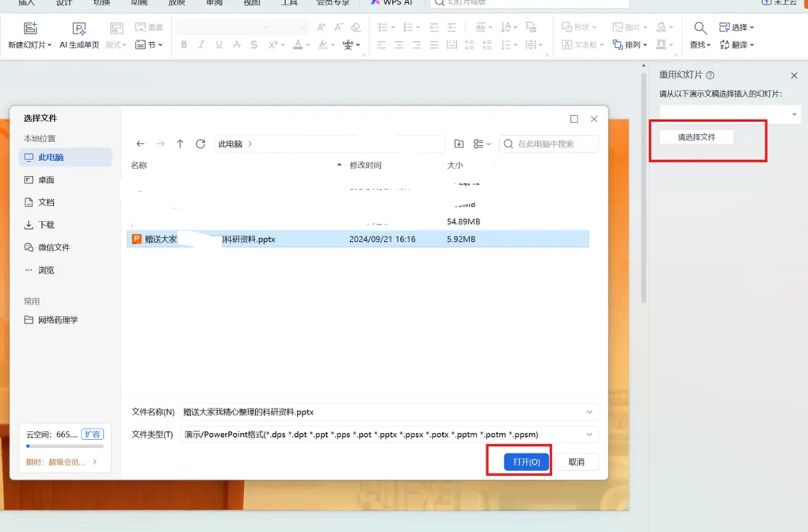Screen dimensions: 808x532
Task: Toggle text shadow (S) in the ribbon
Action: pyautogui.click(x=254, y=45)
